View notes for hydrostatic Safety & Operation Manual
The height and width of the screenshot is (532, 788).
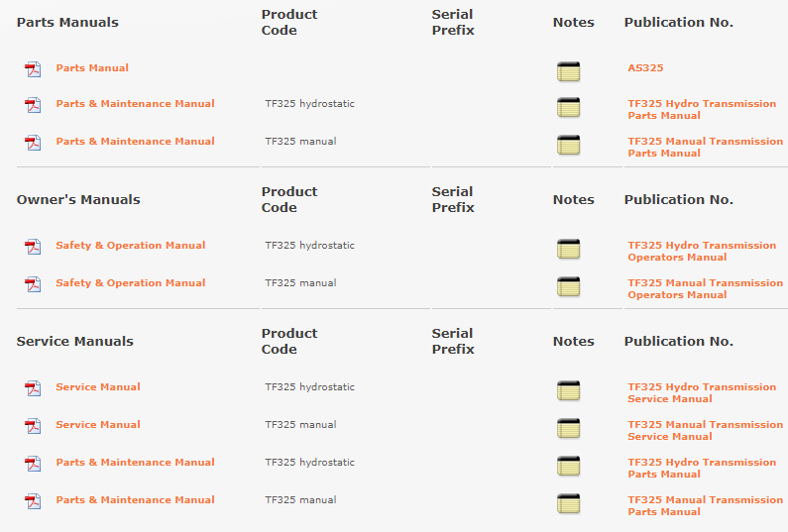click(568, 249)
